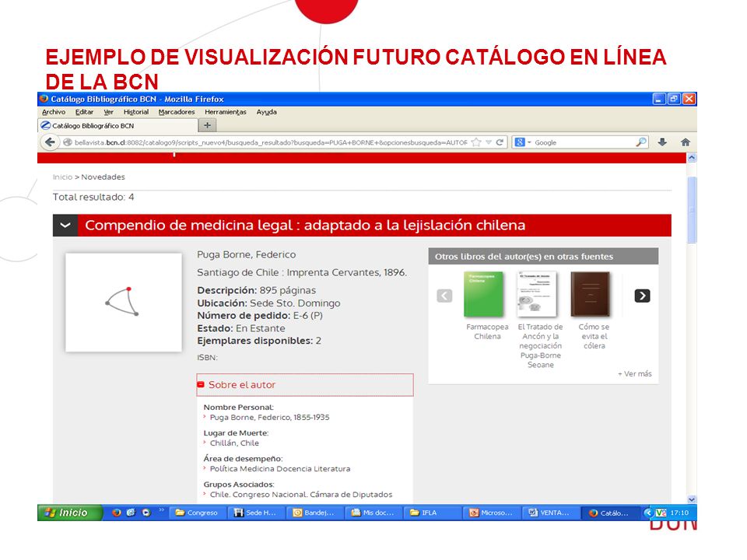Screen dimensions: 747x560
Task: Click the scrollbar down arrow
Action: (692, 499)
